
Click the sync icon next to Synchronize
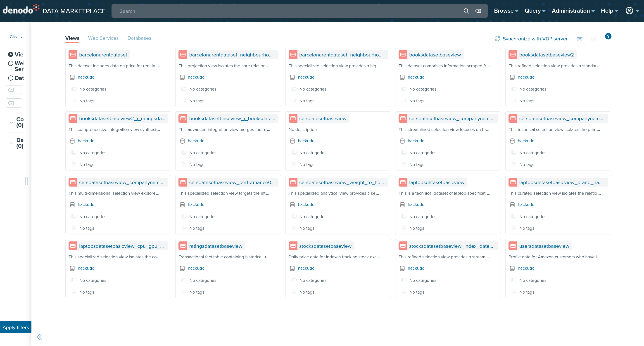click(x=497, y=39)
